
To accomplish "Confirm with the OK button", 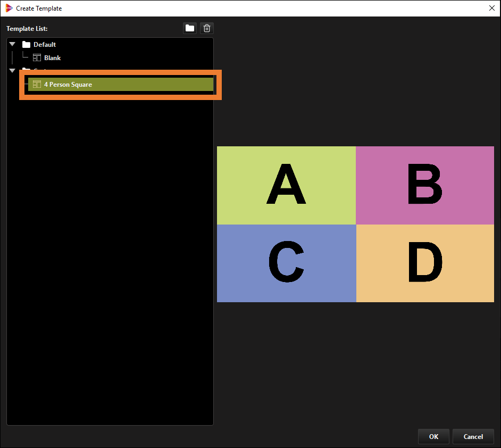I will click(x=433, y=436).
